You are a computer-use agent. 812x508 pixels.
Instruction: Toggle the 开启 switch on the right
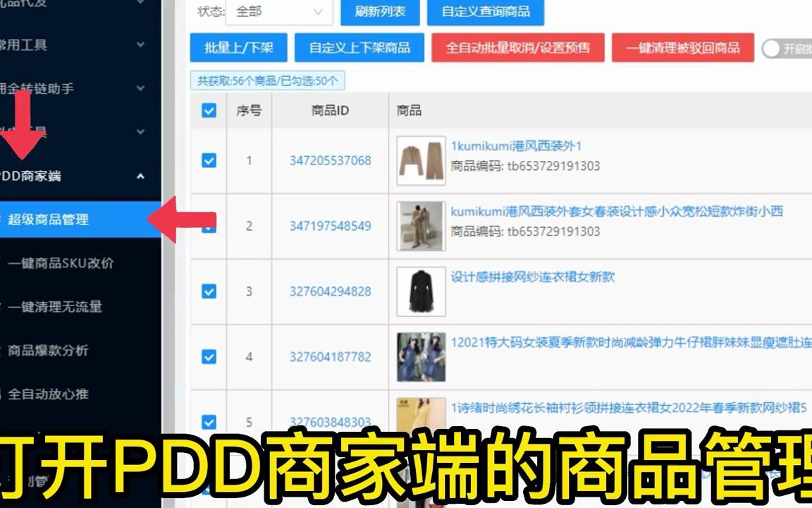773,48
